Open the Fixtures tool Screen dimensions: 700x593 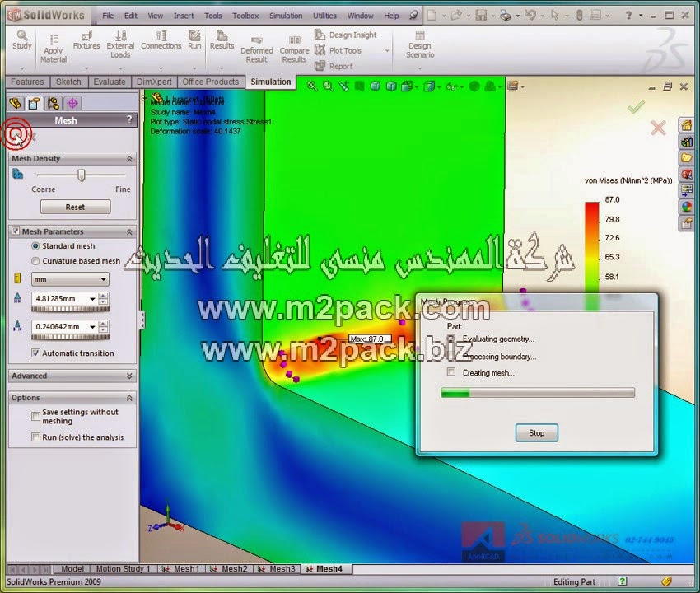86,40
